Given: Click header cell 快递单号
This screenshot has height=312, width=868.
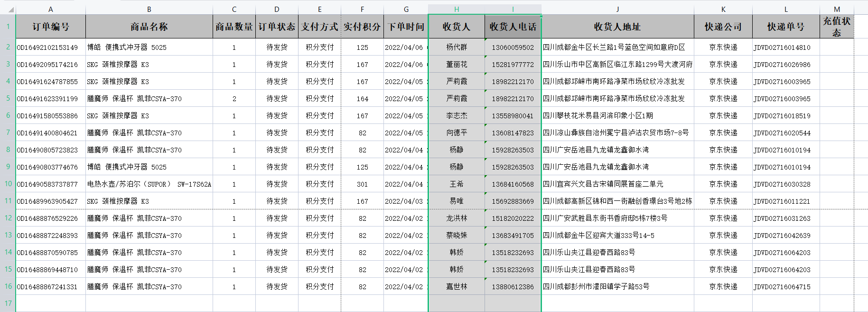Looking at the screenshot, I should tap(786, 27).
